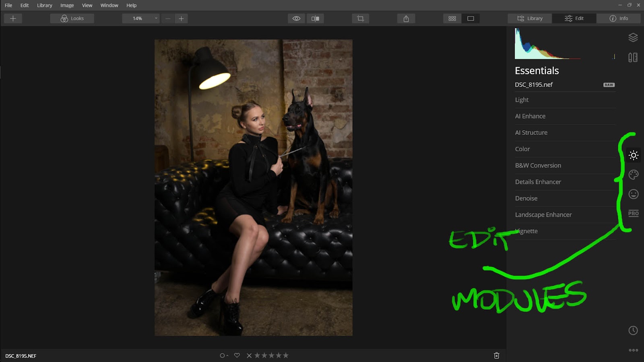Zoom in with the plus button
This screenshot has height=362, width=644.
click(x=181, y=19)
